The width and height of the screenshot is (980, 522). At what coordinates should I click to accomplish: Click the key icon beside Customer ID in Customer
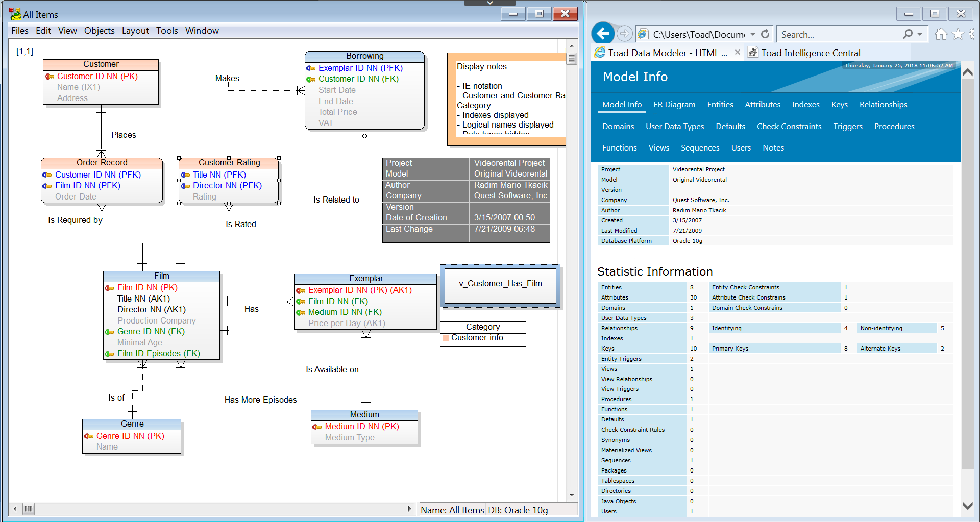[50, 77]
